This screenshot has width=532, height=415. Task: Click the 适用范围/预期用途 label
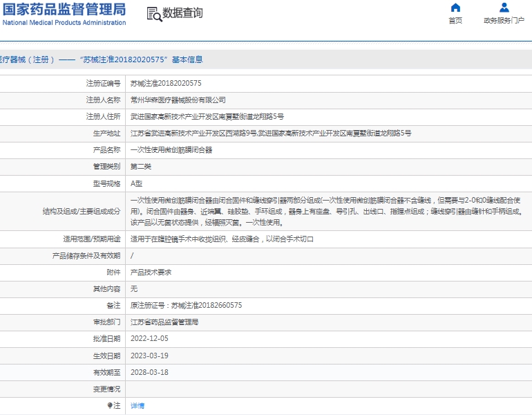pyautogui.click(x=92, y=239)
